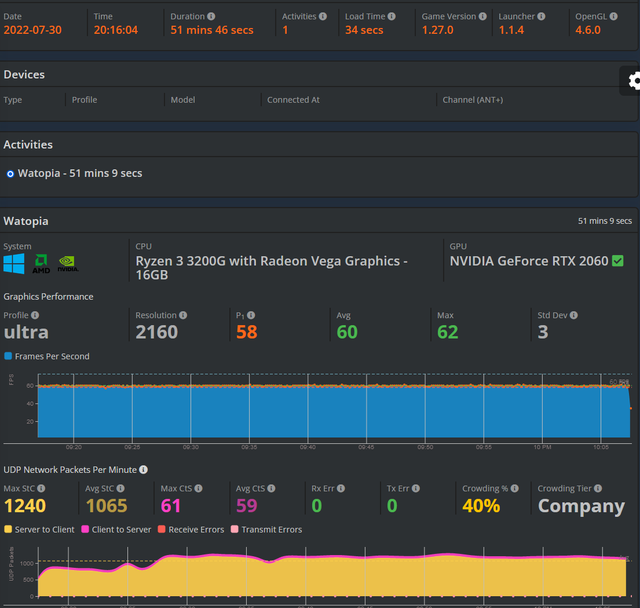Click the Max FPS value 62
Image resolution: width=640 pixels, height=608 pixels.
click(448, 332)
